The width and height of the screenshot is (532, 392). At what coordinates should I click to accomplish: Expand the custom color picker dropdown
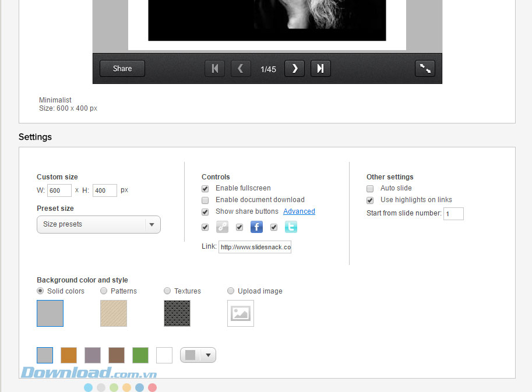pyautogui.click(x=198, y=355)
